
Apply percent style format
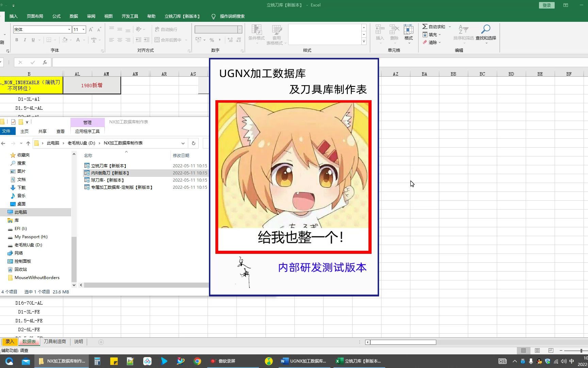[212, 40]
